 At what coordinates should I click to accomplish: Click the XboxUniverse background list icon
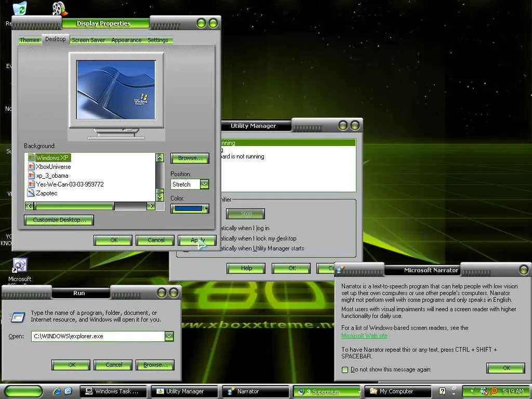pyautogui.click(x=31, y=166)
